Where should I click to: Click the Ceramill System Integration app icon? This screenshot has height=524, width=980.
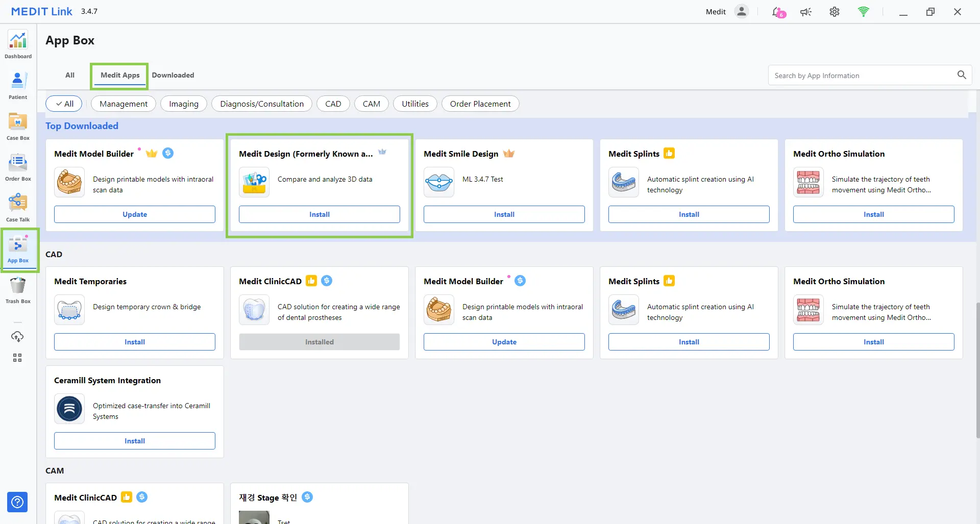click(69, 409)
